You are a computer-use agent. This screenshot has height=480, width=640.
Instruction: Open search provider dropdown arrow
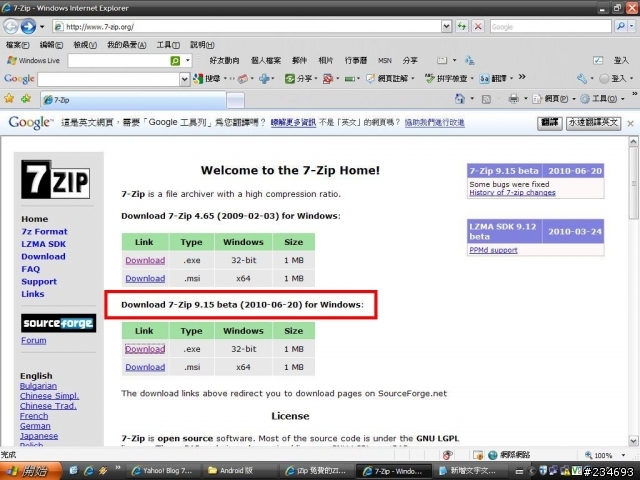click(632, 27)
